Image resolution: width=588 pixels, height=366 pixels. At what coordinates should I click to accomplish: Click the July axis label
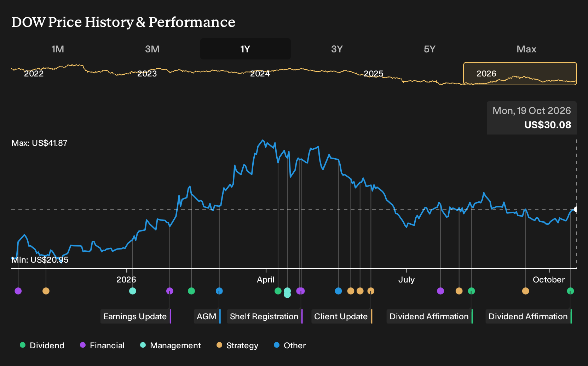407,280
